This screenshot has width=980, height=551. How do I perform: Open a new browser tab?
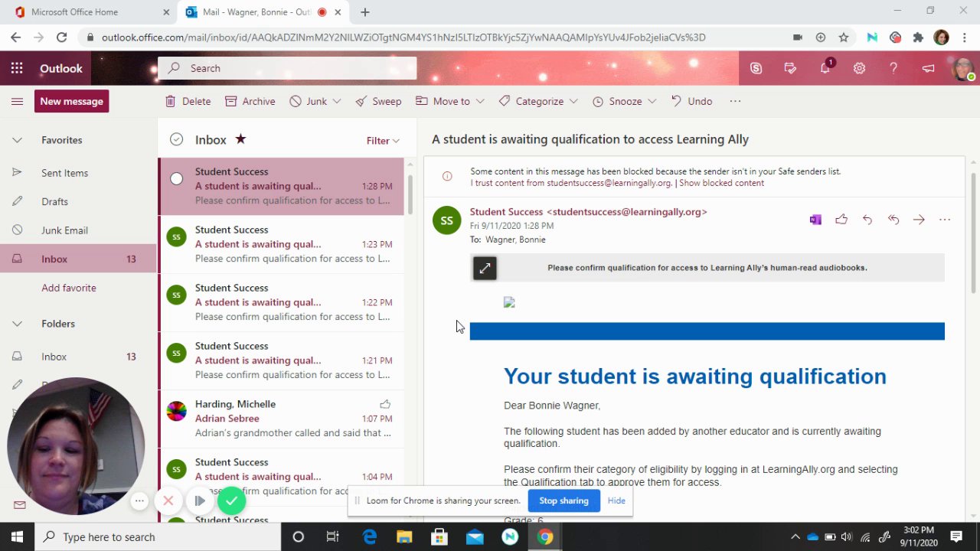click(365, 12)
